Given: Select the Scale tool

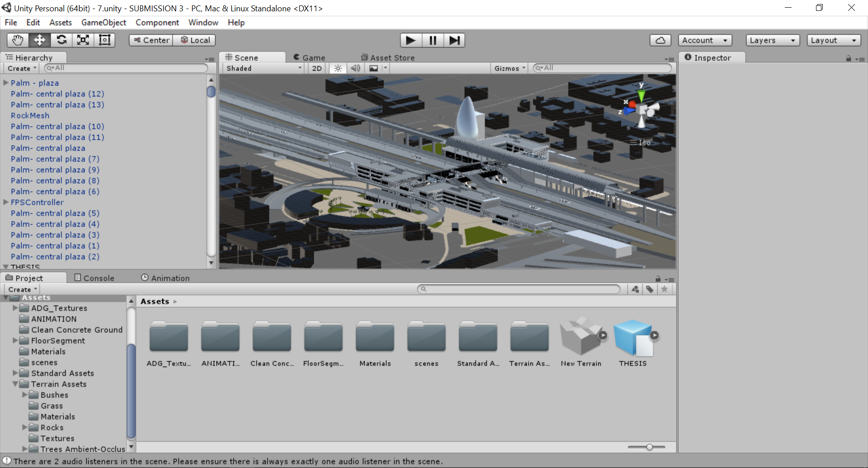Looking at the screenshot, I should coord(83,40).
